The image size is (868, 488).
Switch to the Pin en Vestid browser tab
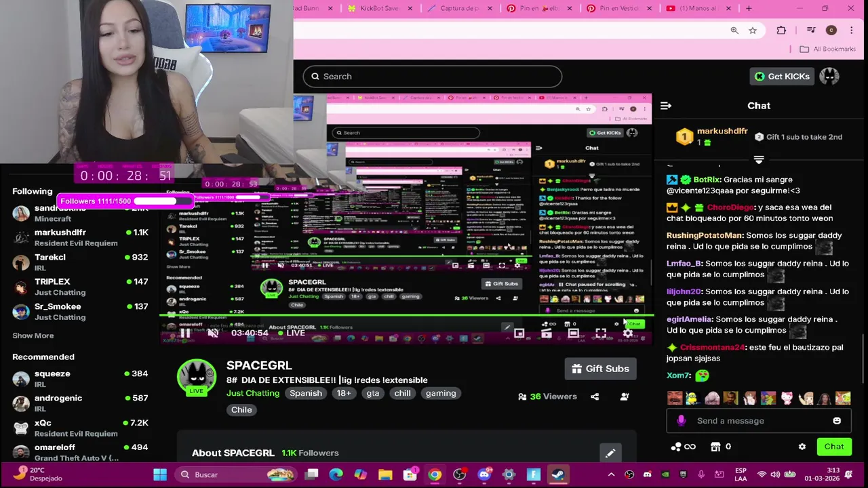619,8
